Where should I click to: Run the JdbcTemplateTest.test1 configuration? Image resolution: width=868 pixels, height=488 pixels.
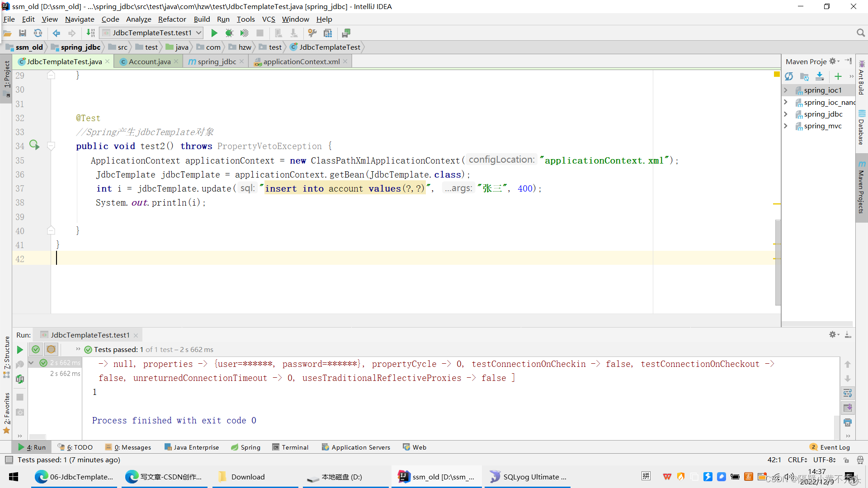(214, 33)
